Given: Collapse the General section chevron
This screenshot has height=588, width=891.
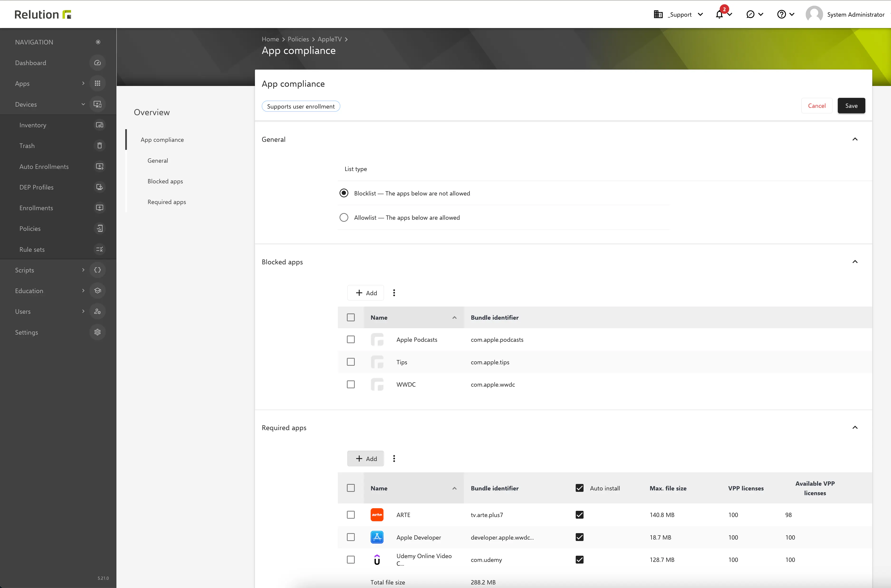Looking at the screenshot, I should coord(855,139).
